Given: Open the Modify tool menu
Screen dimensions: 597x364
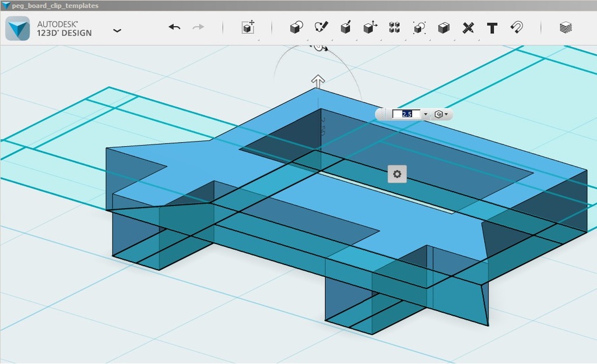Looking at the screenshot, I should [x=370, y=27].
